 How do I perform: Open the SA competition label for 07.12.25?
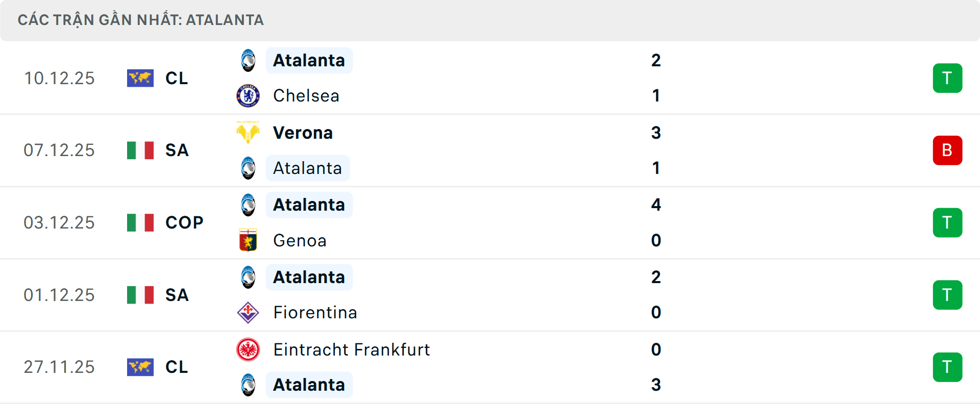pos(176,150)
